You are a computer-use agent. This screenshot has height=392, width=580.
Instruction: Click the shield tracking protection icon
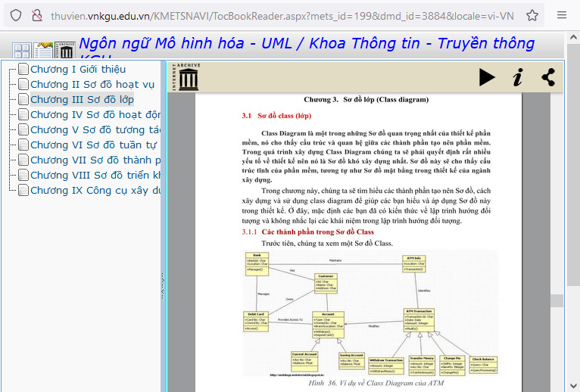click(16, 15)
